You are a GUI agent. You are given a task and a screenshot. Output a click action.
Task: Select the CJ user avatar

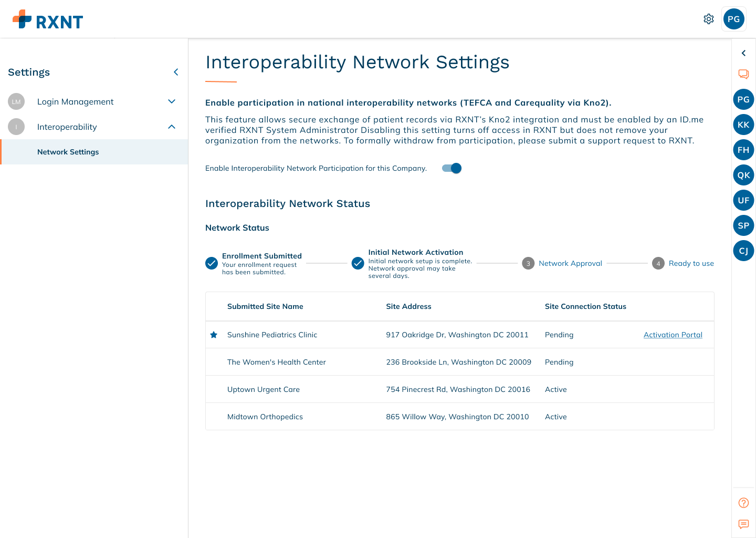[743, 251]
